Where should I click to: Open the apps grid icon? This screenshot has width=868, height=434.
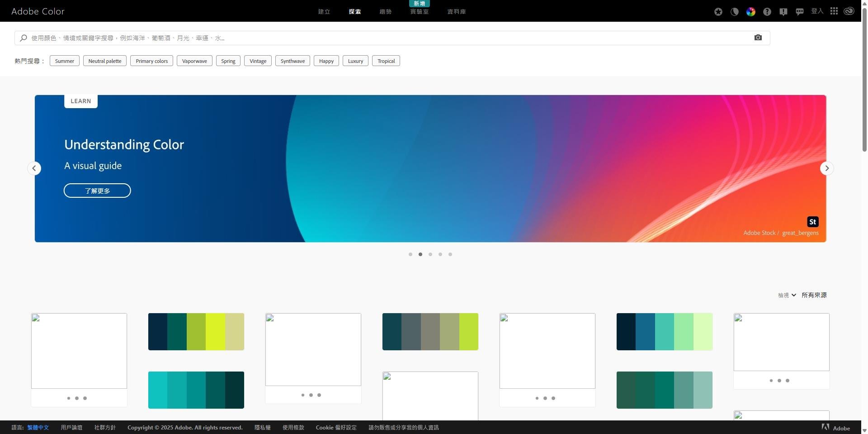click(x=834, y=11)
